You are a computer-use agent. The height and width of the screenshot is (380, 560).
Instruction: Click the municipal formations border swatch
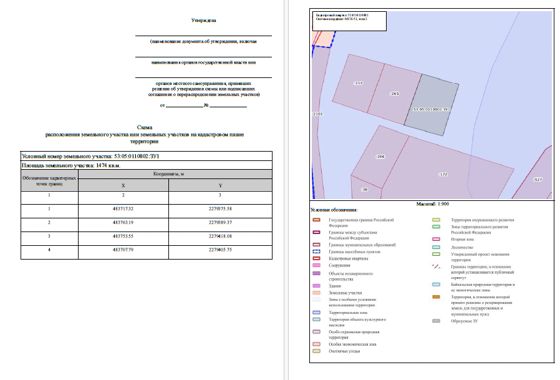pos(316,245)
